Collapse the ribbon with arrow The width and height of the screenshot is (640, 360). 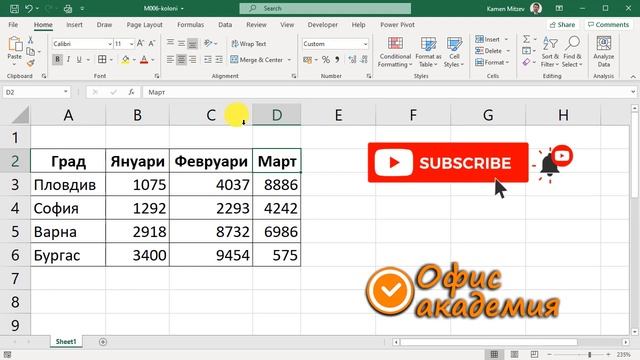click(633, 76)
